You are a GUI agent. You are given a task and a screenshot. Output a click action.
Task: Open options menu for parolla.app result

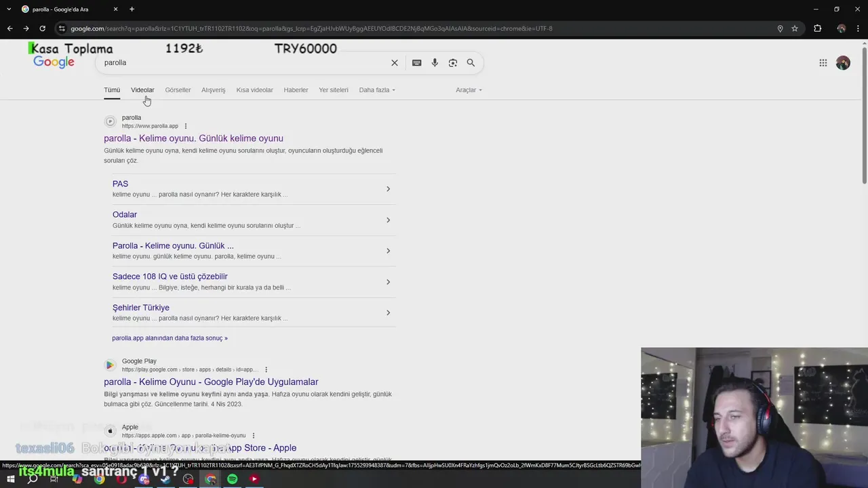click(x=186, y=126)
